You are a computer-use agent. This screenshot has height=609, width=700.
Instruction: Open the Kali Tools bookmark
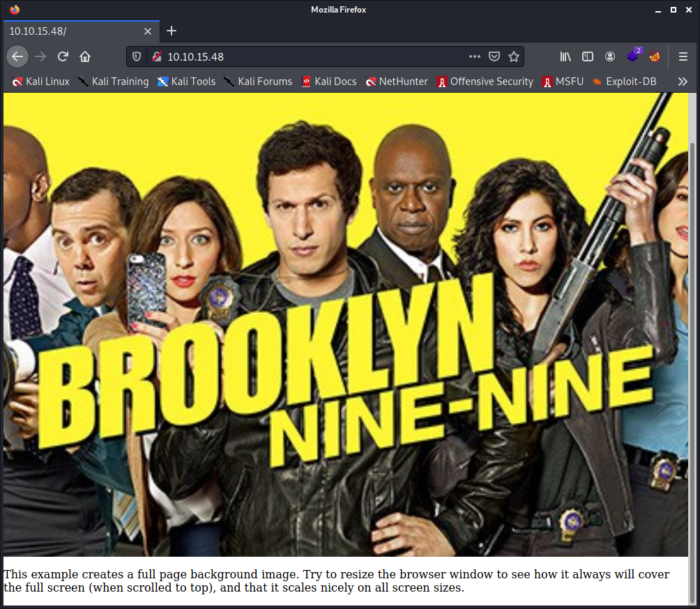186,82
